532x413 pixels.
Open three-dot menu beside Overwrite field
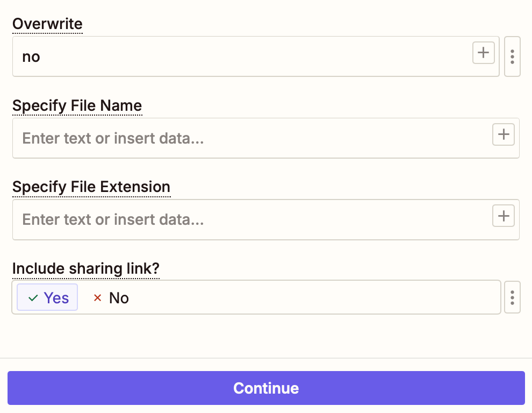point(513,56)
